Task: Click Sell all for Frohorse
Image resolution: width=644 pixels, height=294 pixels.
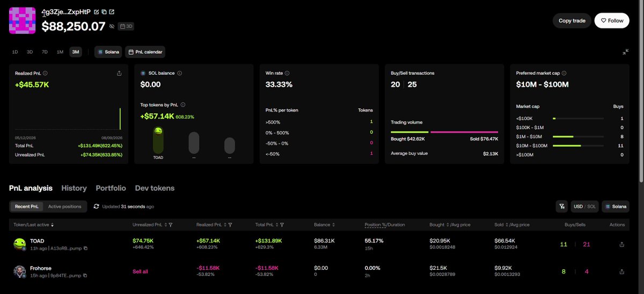Action: (140, 271)
